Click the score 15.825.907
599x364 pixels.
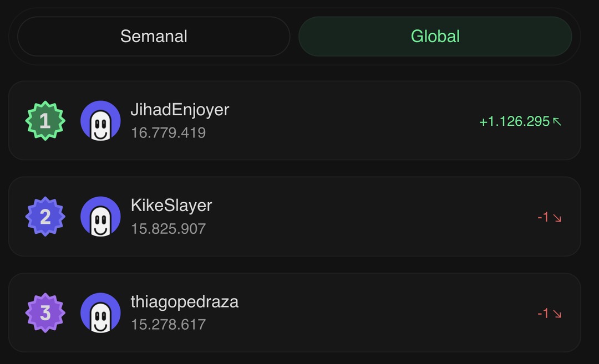click(168, 229)
